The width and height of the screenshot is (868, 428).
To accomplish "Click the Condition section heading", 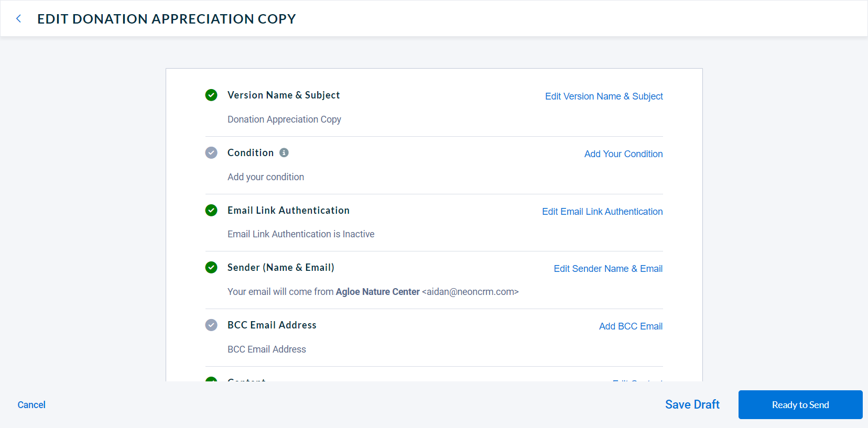I will [x=251, y=152].
